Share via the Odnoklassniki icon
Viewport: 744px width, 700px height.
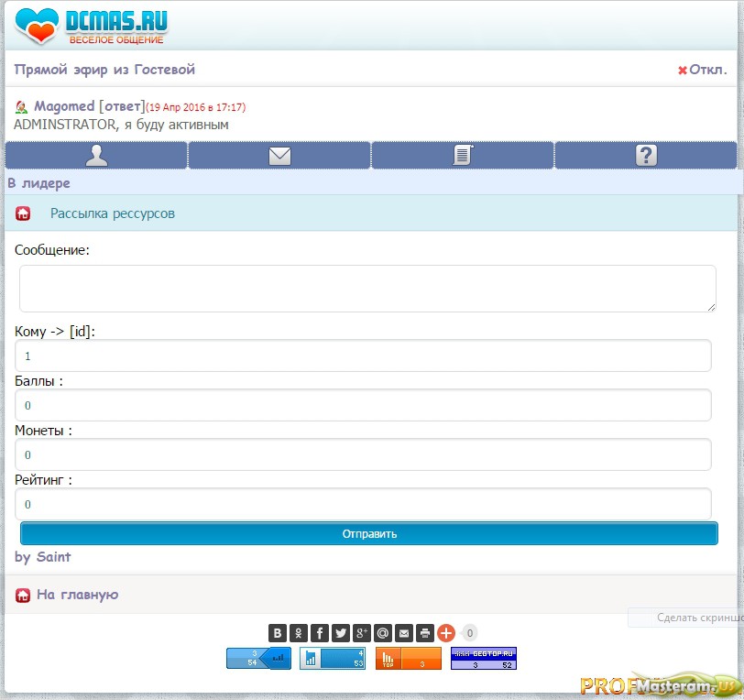point(299,633)
